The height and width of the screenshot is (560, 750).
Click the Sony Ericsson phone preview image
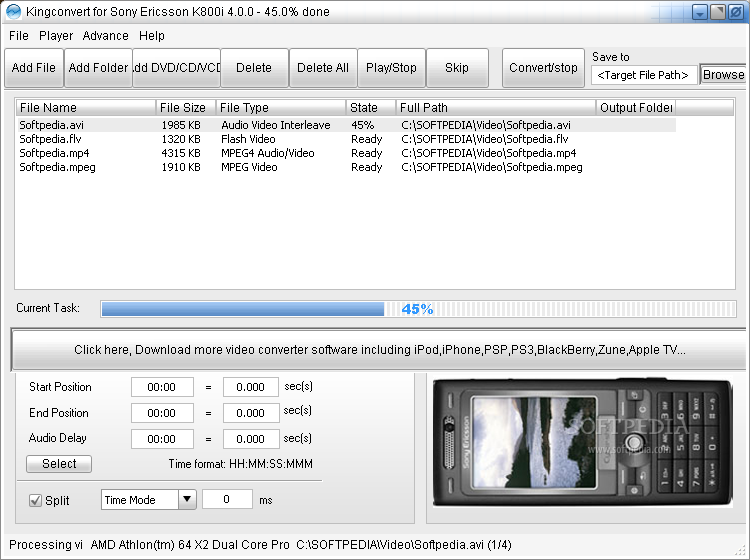[582, 443]
